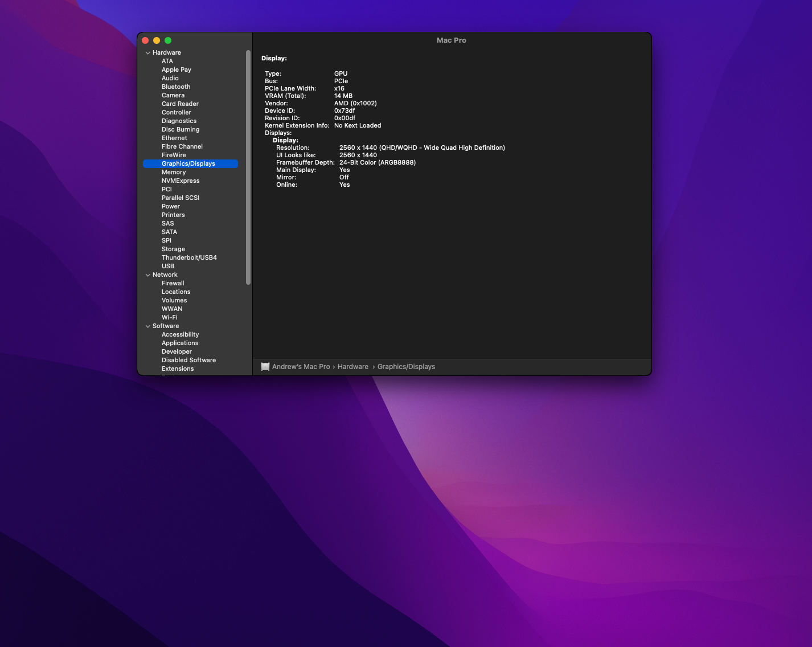Click the Device ID value 0x73df
The image size is (812, 647).
pyautogui.click(x=345, y=111)
